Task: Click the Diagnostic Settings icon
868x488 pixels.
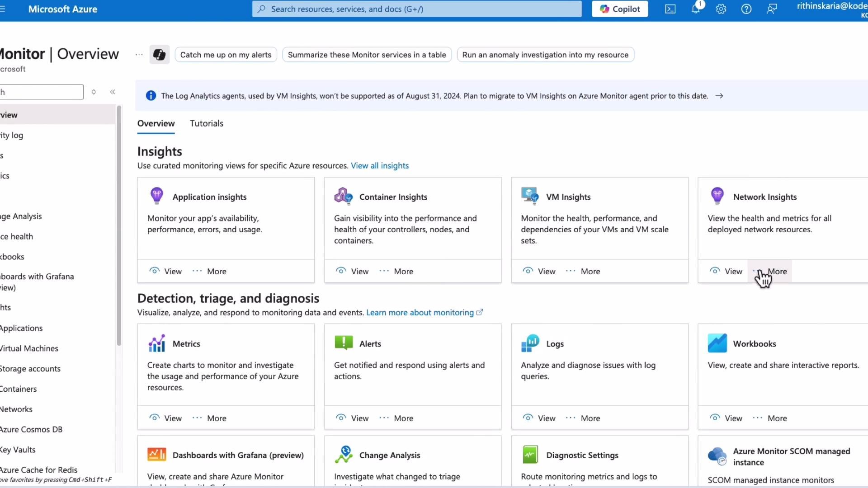Action: (x=530, y=455)
